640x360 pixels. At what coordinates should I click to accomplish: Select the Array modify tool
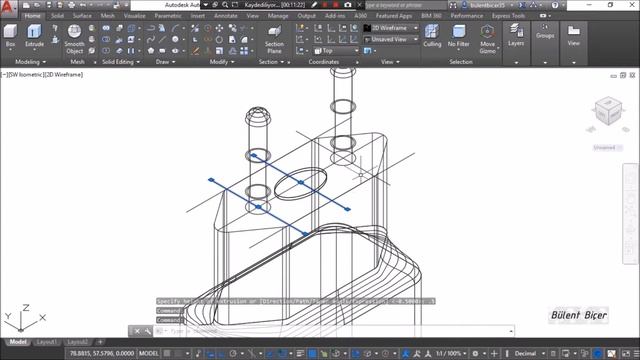point(244,51)
